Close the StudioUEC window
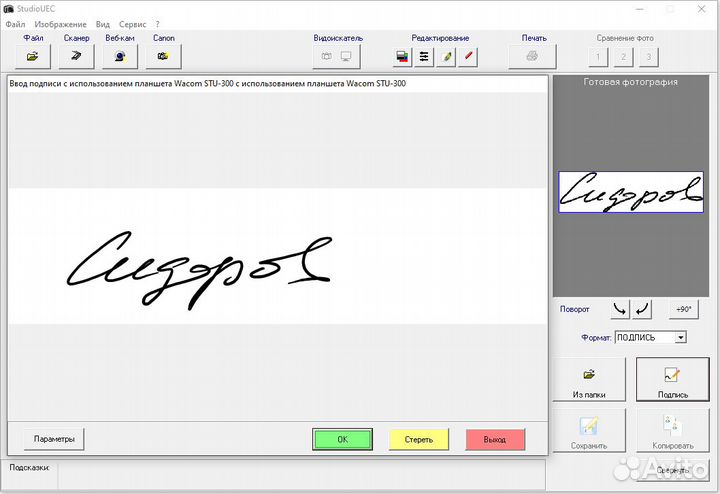720x494 pixels. 701,9
